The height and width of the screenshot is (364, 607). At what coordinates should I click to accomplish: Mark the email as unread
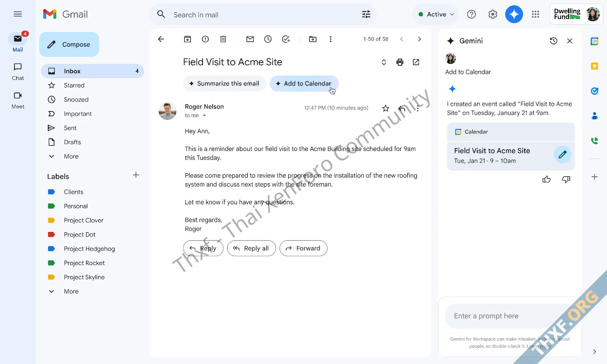point(250,39)
